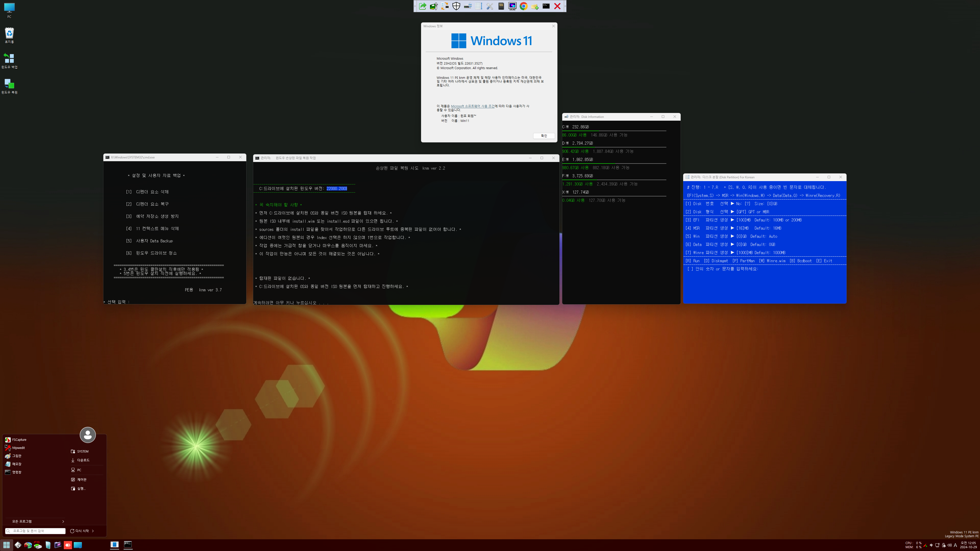Viewport: 980px width, 551px height.
Task: Close the Windows 정보 dialog
Action: [x=553, y=26]
